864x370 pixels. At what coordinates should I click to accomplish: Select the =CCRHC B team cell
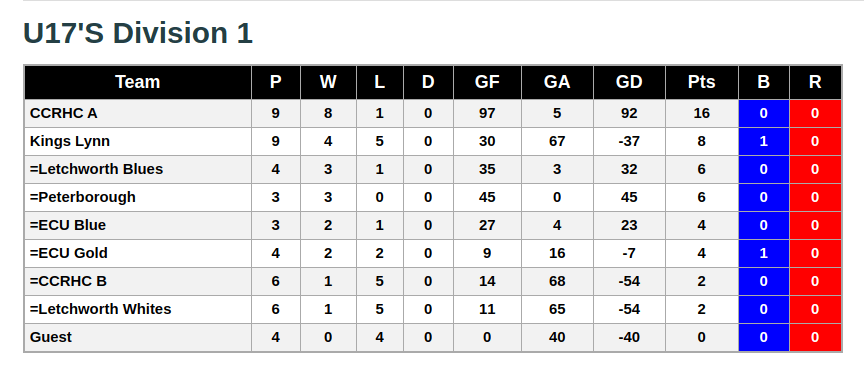[138, 282]
